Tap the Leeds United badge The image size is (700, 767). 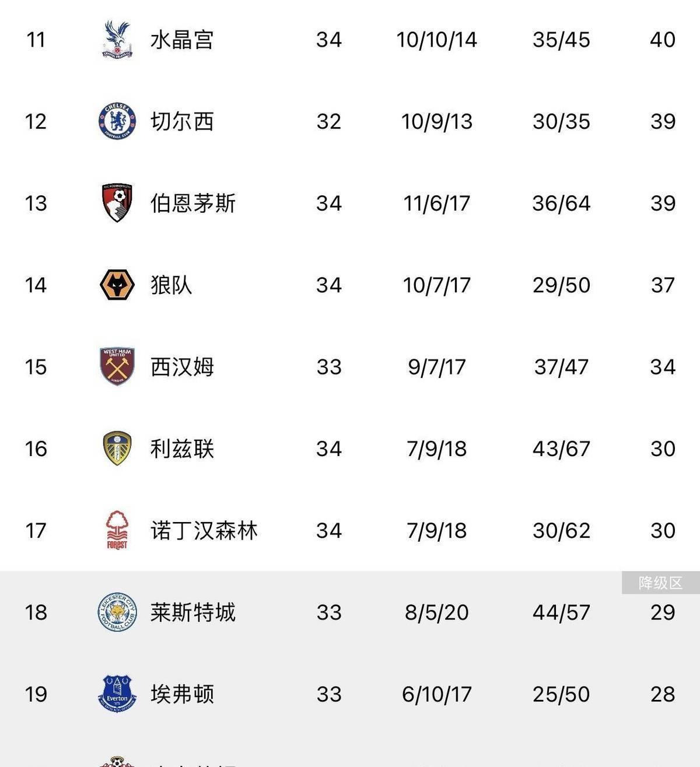click(117, 448)
